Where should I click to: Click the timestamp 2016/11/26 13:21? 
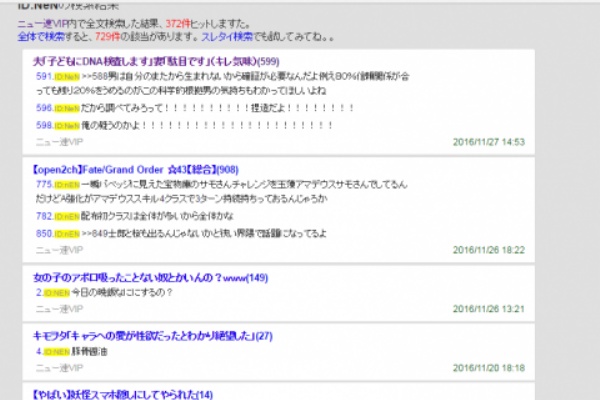pyautogui.click(x=489, y=309)
